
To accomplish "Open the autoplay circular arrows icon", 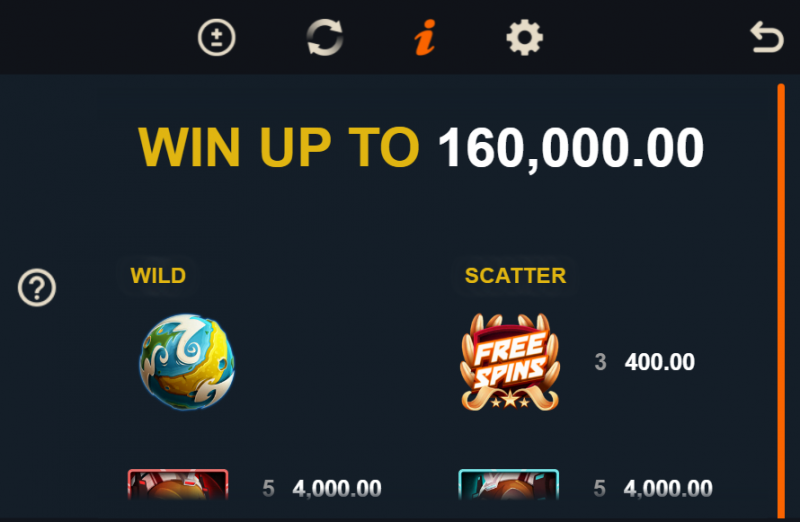I will [324, 37].
